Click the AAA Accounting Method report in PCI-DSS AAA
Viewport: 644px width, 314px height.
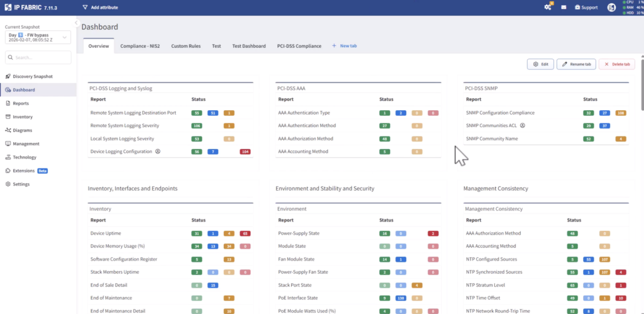tap(303, 151)
